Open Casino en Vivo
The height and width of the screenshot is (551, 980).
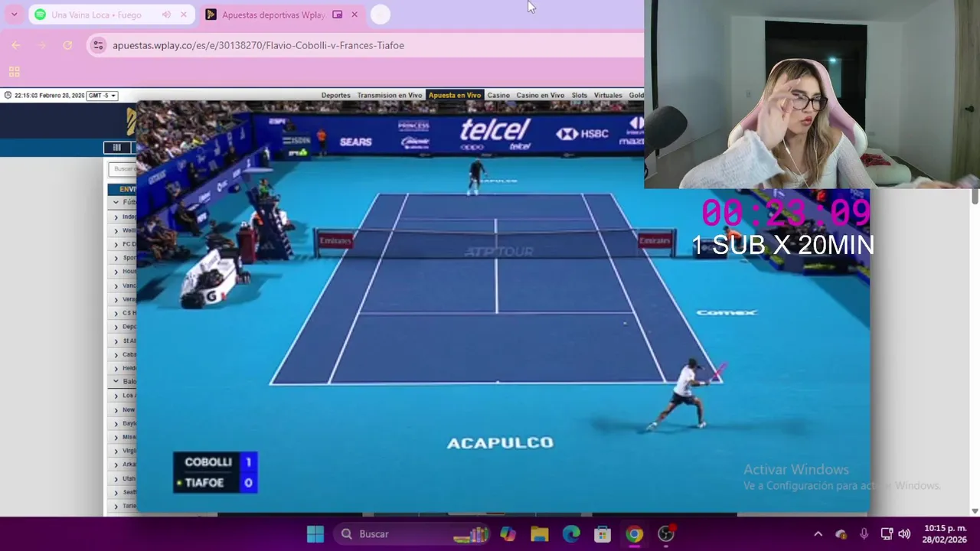pyautogui.click(x=540, y=96)
